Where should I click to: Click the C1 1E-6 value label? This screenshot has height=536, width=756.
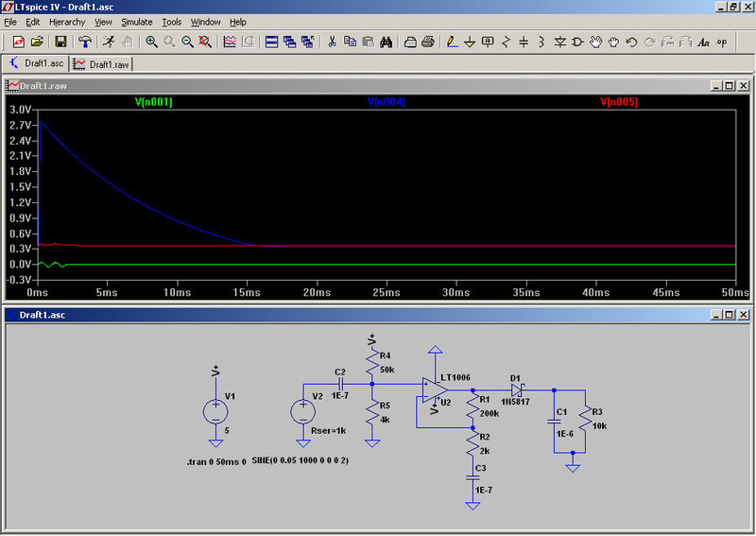564,434
